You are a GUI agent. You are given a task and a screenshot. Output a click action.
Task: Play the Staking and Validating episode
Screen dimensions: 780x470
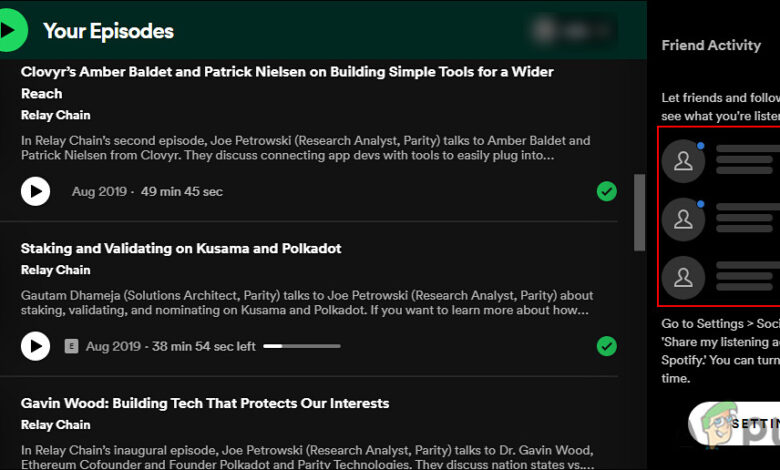[x=36, y=346]
